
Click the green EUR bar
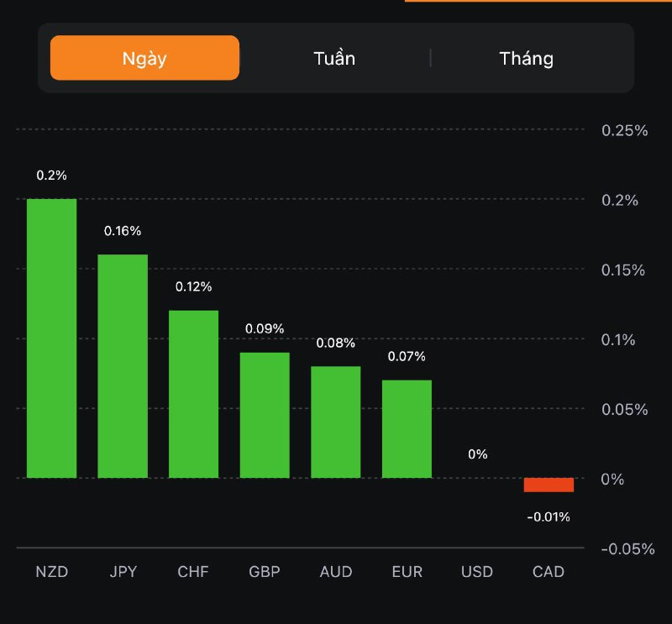coord(407,428)
